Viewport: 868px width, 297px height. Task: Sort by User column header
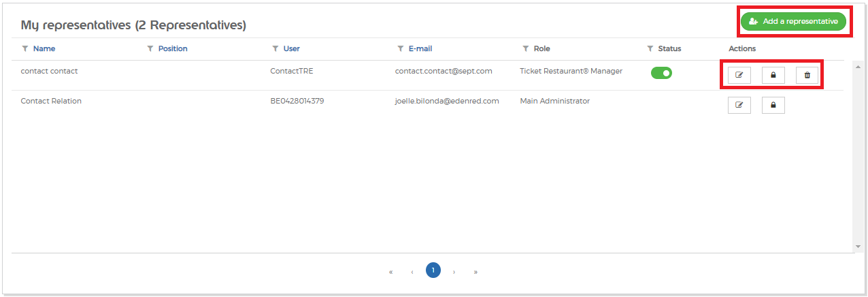tap(292, 49)
